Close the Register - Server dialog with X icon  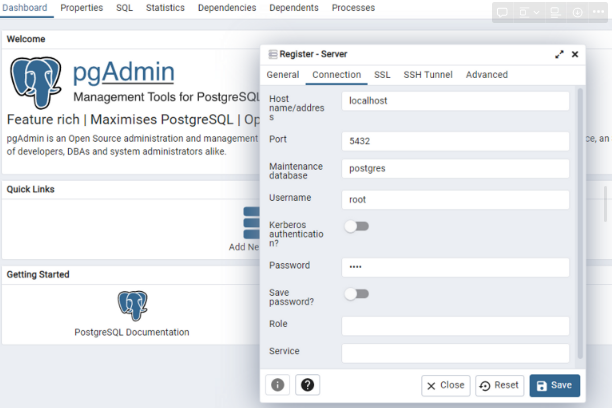[575, 54]
